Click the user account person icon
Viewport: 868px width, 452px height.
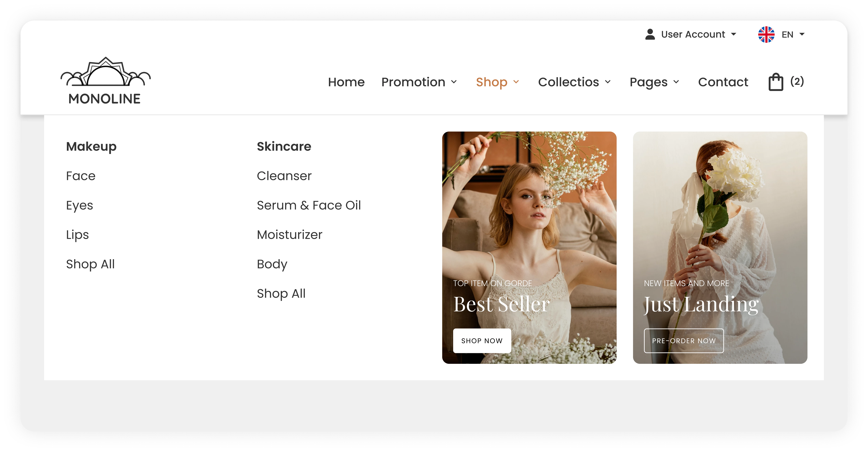(x=650, y=34)
